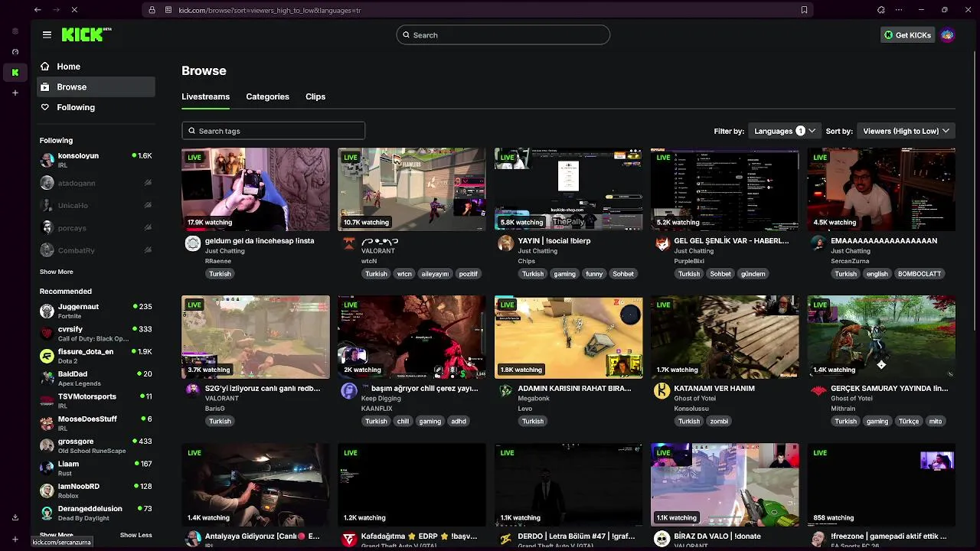This screenshot has width=980, height=551.
Task: Switch to the Clips tab
Action: point(315,96)
